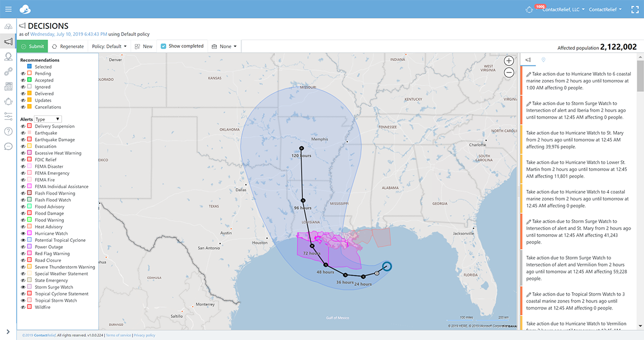
Task: Enter fullscreen mode using the header icon
Action: [635, 10]
